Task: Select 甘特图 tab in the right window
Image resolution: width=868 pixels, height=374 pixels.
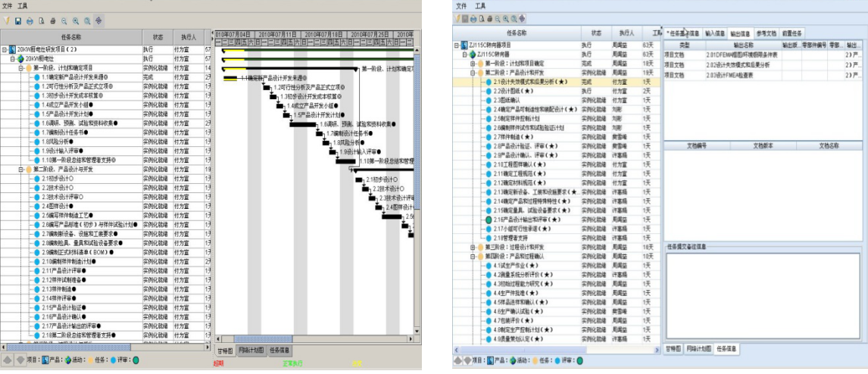Action: tap(672, 349)
